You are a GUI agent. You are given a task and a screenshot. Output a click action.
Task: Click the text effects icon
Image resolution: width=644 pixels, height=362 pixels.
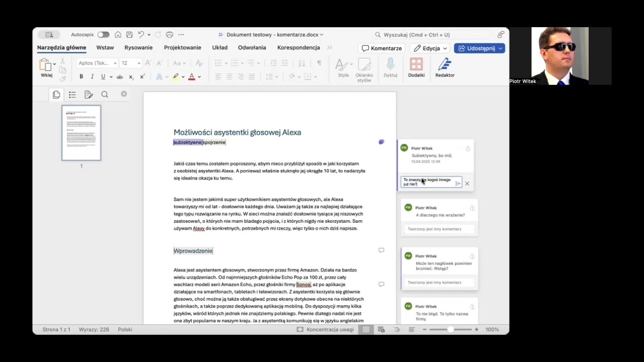click(159, 76)
